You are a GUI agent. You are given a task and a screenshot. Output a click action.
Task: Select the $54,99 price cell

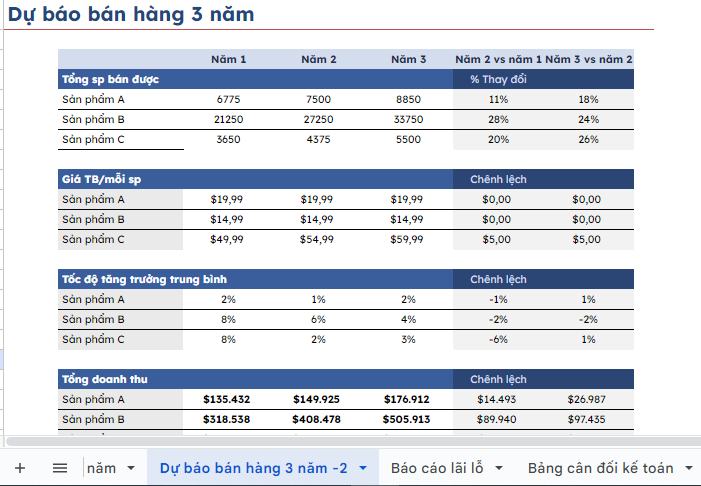(318, 239)
